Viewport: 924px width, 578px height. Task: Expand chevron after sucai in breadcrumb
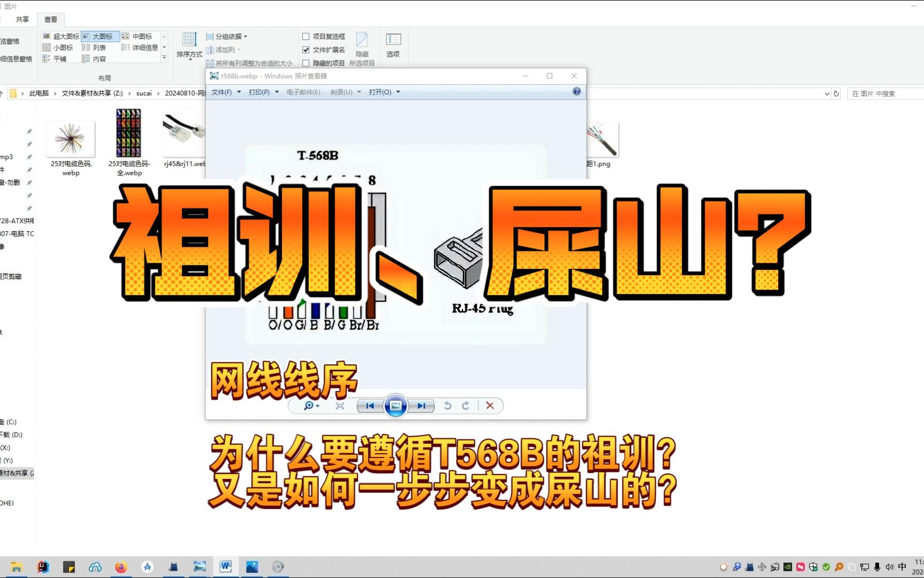tap(159, 93)
